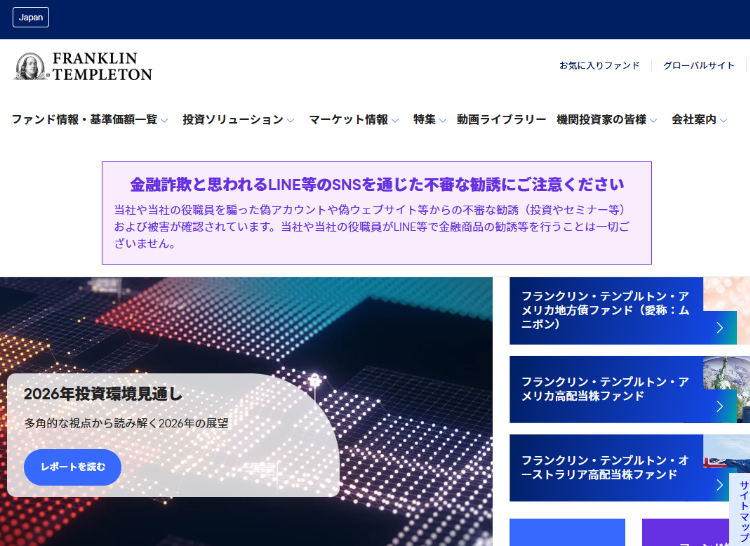Expand ファンド情報・基準価額一覧 menu chevron
The height and width of the screenshot is (546, 750).
tap(164, 120)
